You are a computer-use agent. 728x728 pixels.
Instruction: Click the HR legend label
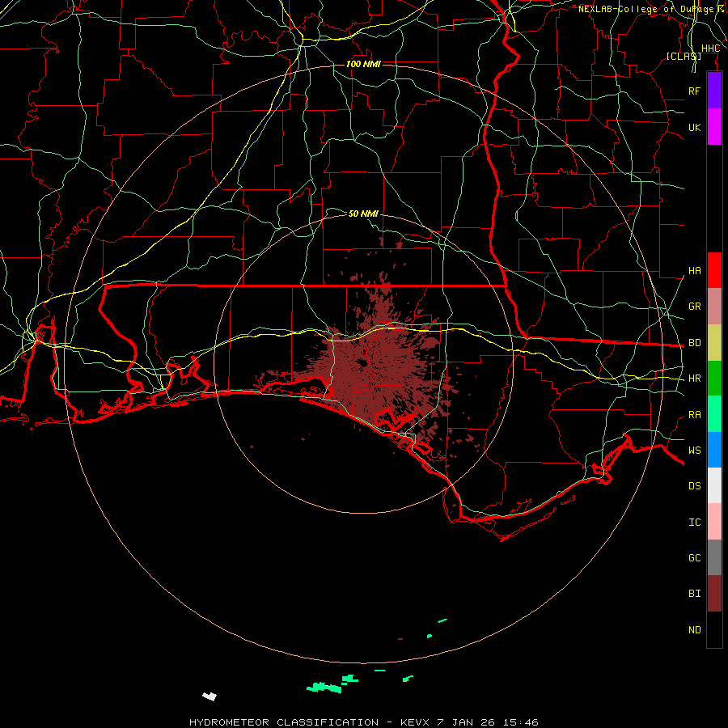[695, 379]
